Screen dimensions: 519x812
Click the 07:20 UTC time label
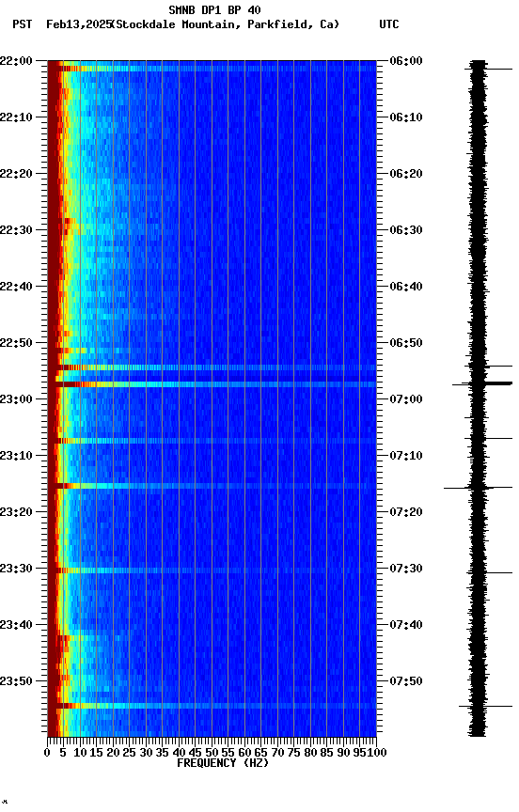pos(405,512)
